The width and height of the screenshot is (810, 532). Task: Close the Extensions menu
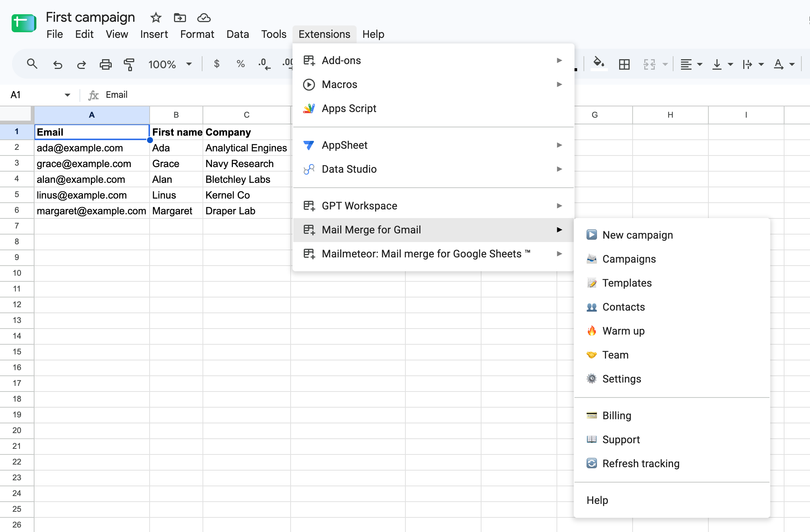[324, 34]
